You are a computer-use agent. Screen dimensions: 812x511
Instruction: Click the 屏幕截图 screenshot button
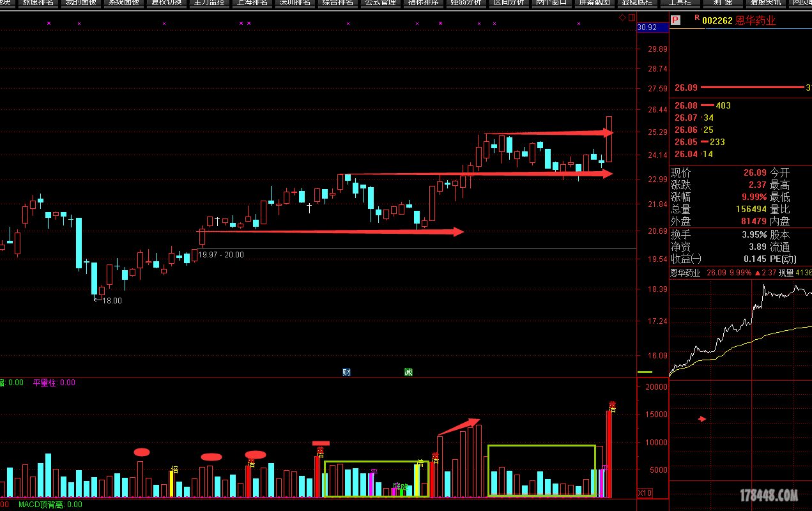[x=594, y=3]
